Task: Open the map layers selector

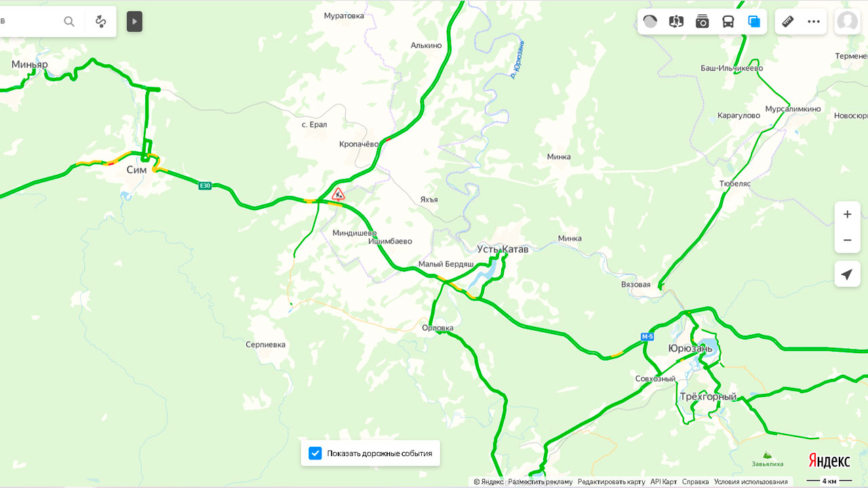Action: [754, 22]
